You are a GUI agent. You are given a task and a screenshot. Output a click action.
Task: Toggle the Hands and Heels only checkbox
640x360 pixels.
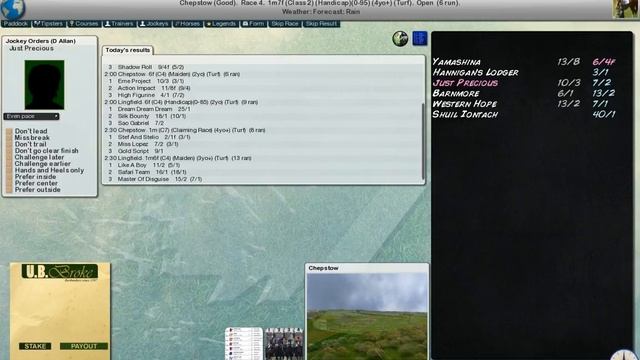9,171
